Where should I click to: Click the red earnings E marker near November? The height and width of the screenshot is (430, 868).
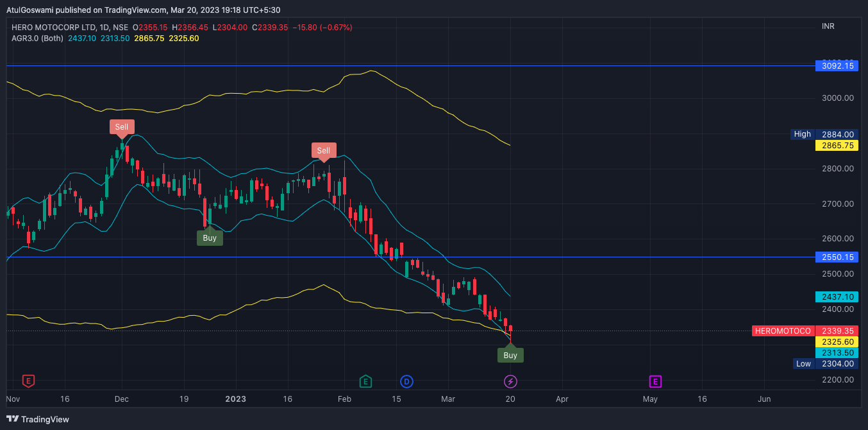28,381
